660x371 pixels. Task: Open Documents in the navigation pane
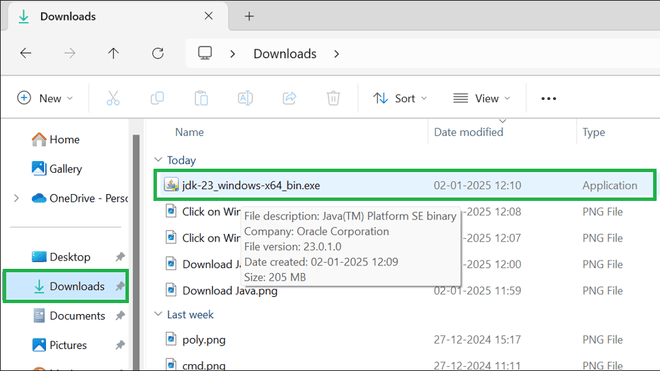pos(69,316)
